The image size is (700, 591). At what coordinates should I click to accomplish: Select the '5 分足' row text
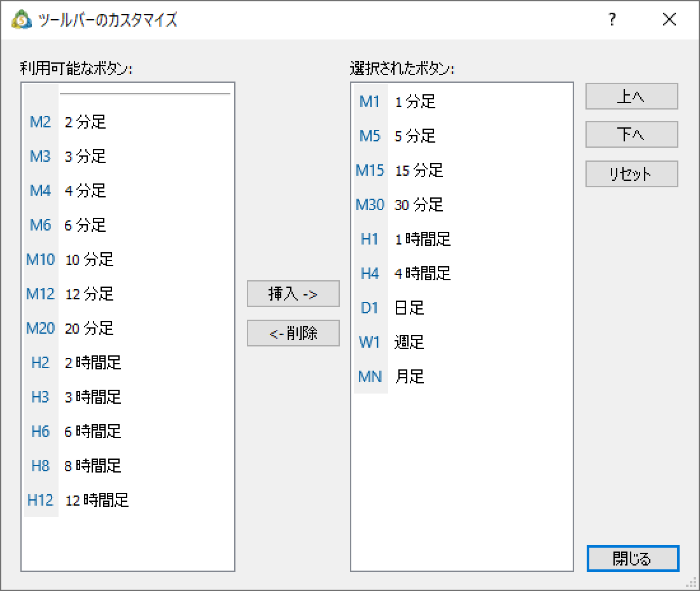pyautogui.click(x=415, y=136)
